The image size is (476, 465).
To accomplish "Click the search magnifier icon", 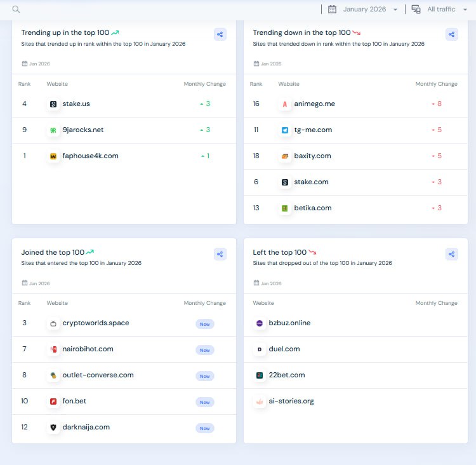I will click(16, 9).
